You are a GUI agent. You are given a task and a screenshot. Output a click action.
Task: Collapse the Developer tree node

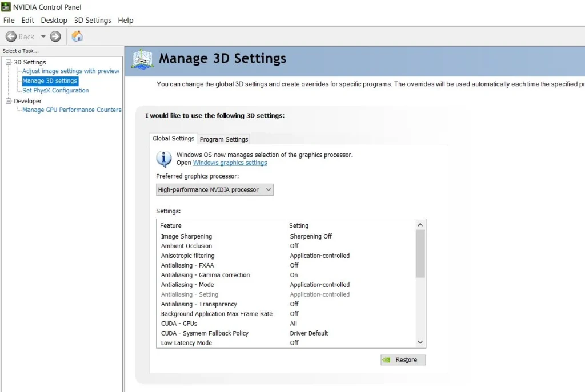tap(9, 101)
